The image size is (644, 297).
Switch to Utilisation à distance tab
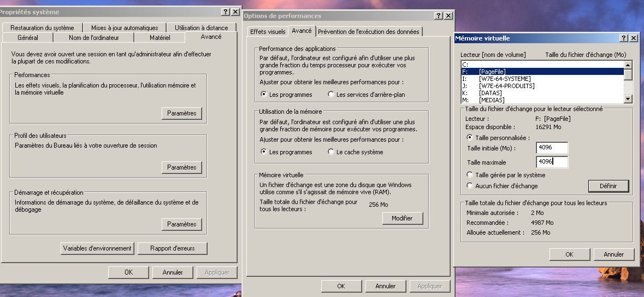pyautogui.click(x=201, y=27)
